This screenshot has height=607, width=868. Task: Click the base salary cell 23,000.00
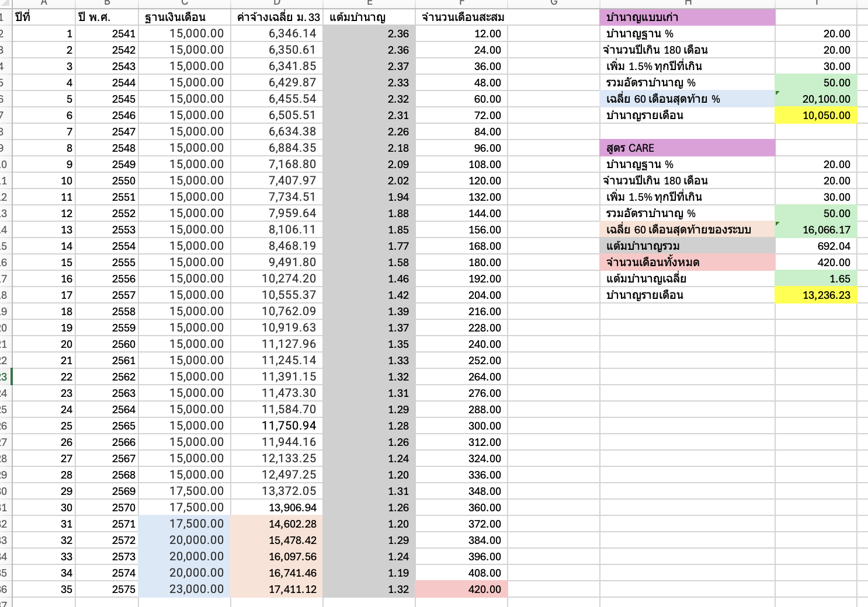click(185, 589)
